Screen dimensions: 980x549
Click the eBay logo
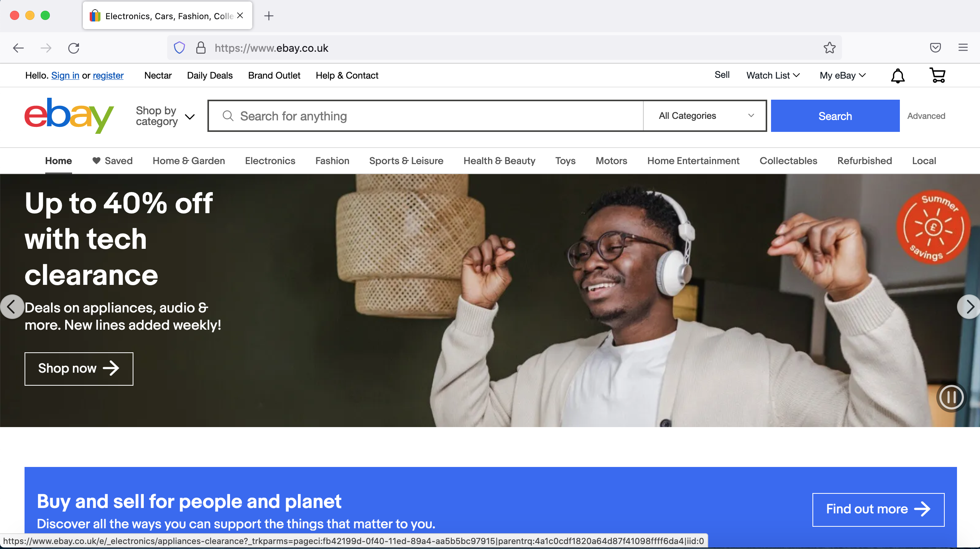[x=69, y=115]
